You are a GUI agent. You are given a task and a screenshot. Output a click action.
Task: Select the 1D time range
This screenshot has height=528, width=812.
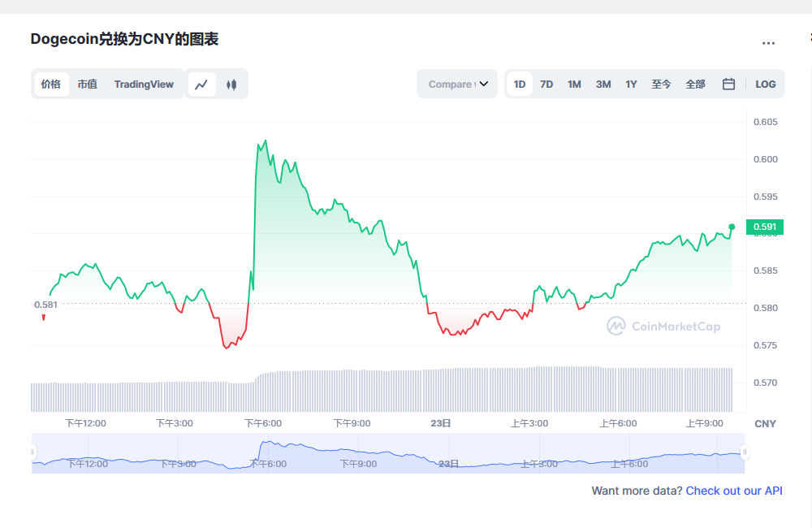click(x=520, y=84)
